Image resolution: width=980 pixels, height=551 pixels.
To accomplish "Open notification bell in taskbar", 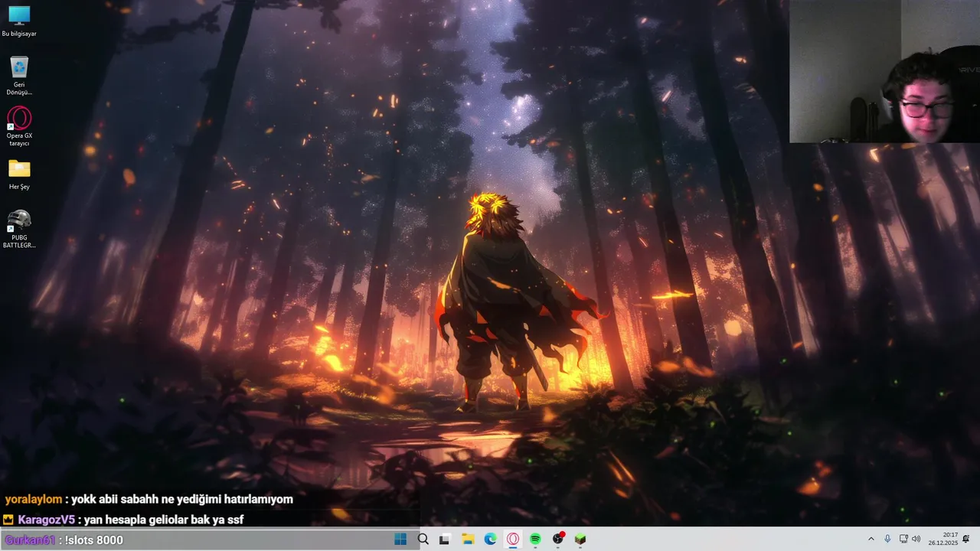I will click(x=966, y=540).
